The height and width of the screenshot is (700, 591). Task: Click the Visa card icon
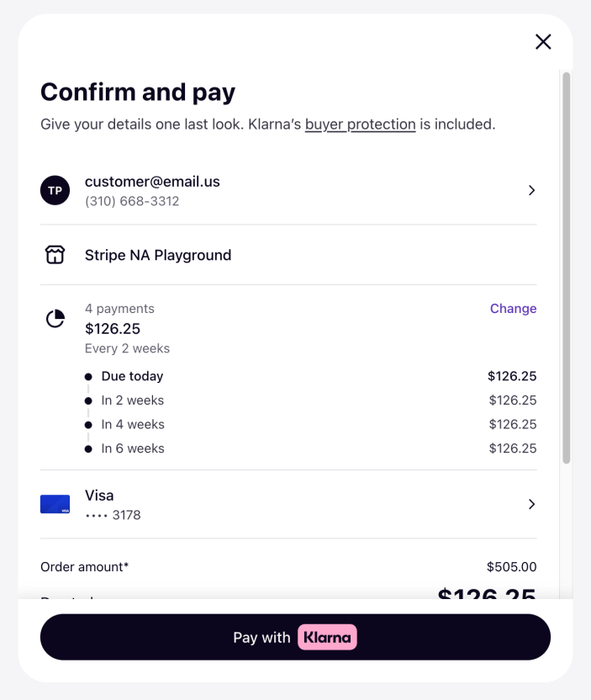click(x=55, y=504)
